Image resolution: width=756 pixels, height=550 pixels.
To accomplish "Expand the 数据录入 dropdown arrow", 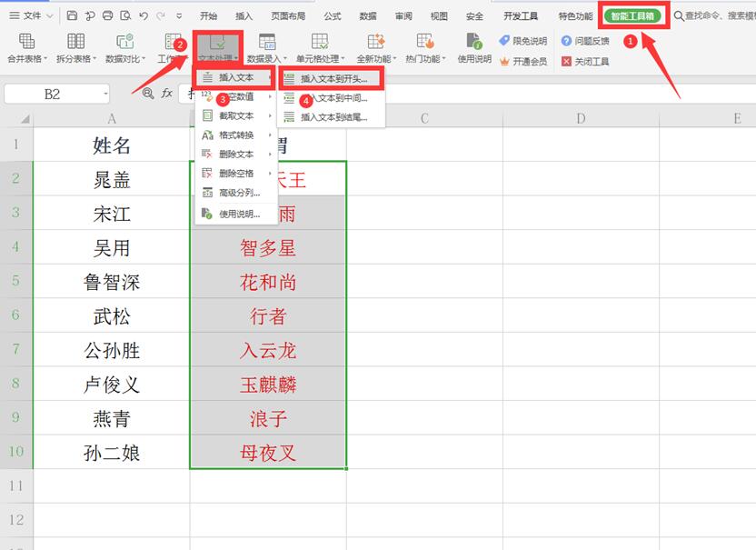I will pos(285,59).
